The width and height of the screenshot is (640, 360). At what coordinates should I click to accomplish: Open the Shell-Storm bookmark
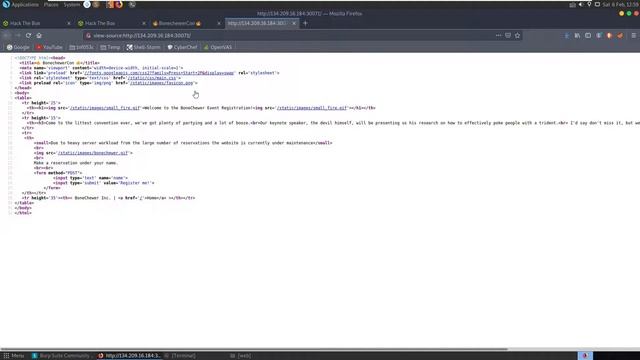[143, 47]
